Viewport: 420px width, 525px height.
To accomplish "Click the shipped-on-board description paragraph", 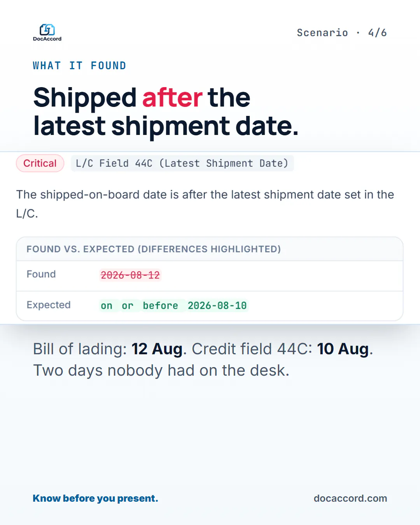I will coord(205,204).
